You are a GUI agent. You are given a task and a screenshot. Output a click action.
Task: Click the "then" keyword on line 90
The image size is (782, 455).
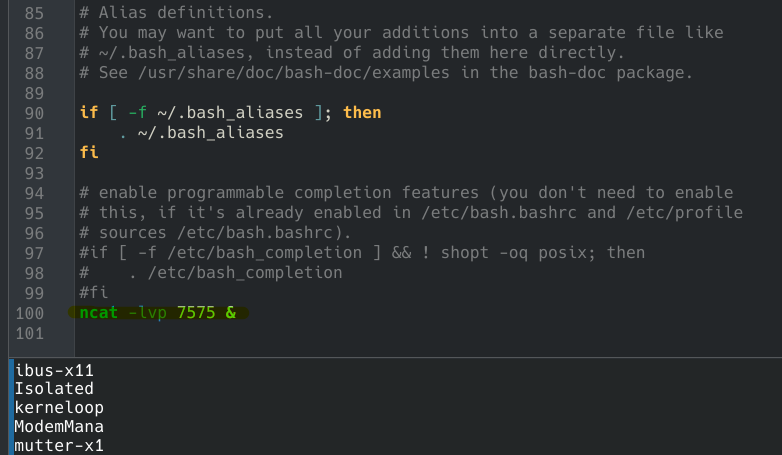pyautogui.click(x=362, y=113)
